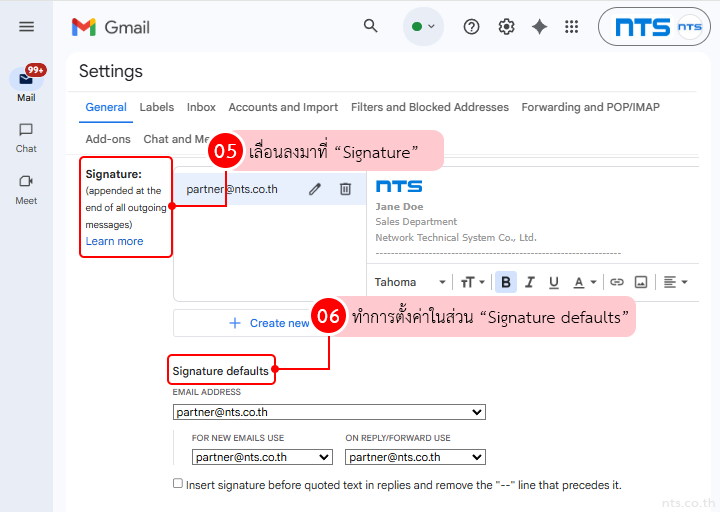Screen dimensions: 720x512
Task: Open the Accounts and Import tab
Action: [x=283, y=107]
